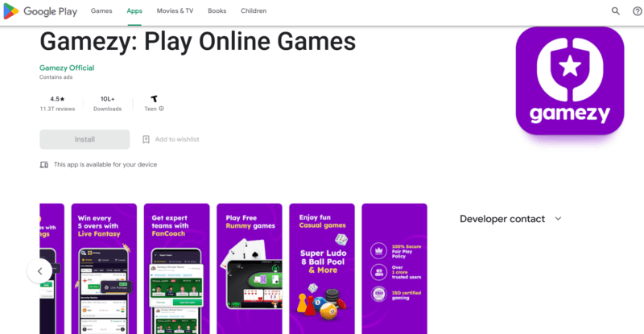Click the previous screenshots arrow button
Viewport: 644px width, 334px height.
click(39, 271)
